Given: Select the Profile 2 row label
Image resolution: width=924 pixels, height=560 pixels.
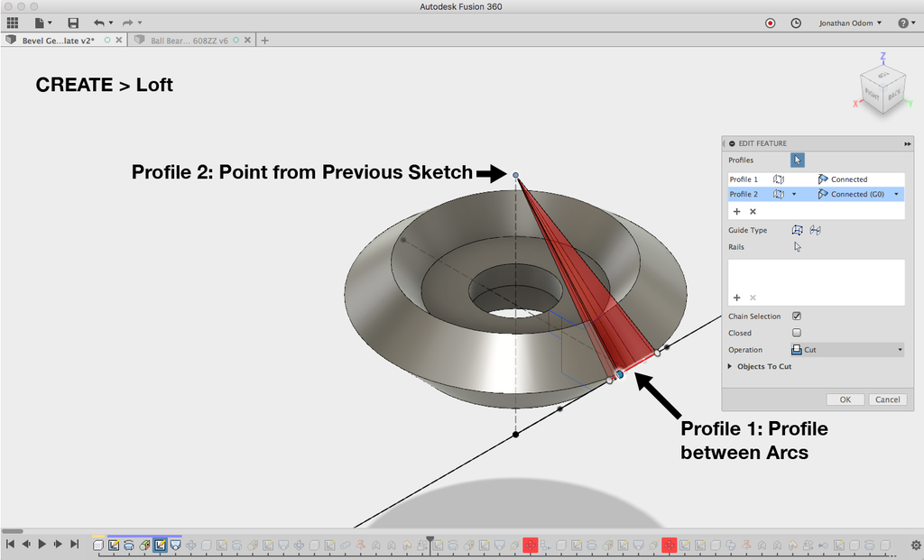Looking at the screenshot, I should coord(744,194).
